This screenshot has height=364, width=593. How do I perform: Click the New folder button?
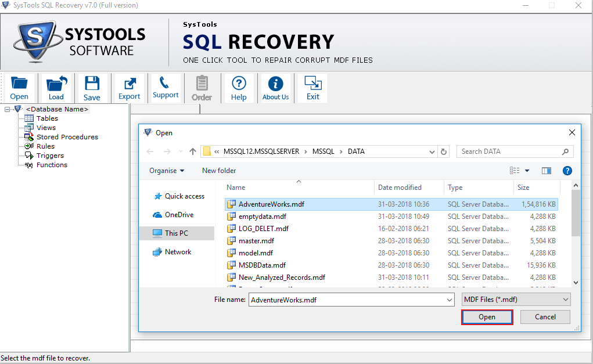219,171
